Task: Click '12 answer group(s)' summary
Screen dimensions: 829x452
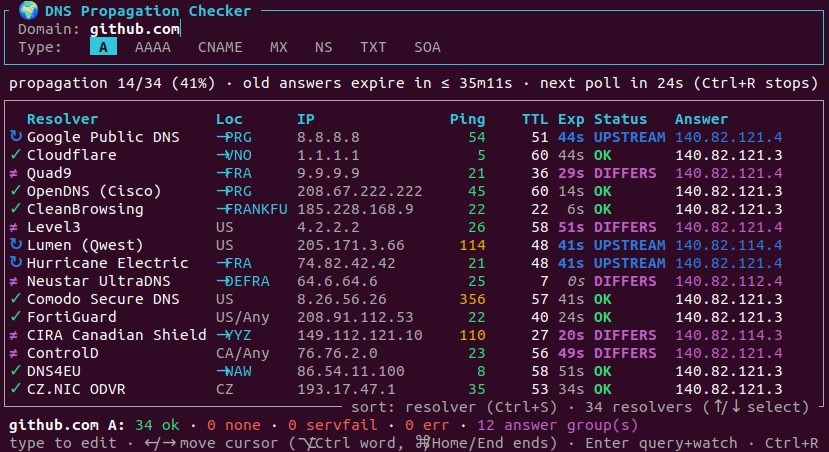Action: click(x=557, y=425)
